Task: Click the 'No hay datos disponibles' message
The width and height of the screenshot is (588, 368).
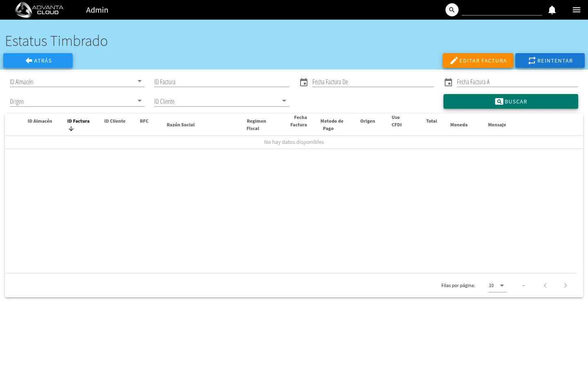Action: (294, 142)
